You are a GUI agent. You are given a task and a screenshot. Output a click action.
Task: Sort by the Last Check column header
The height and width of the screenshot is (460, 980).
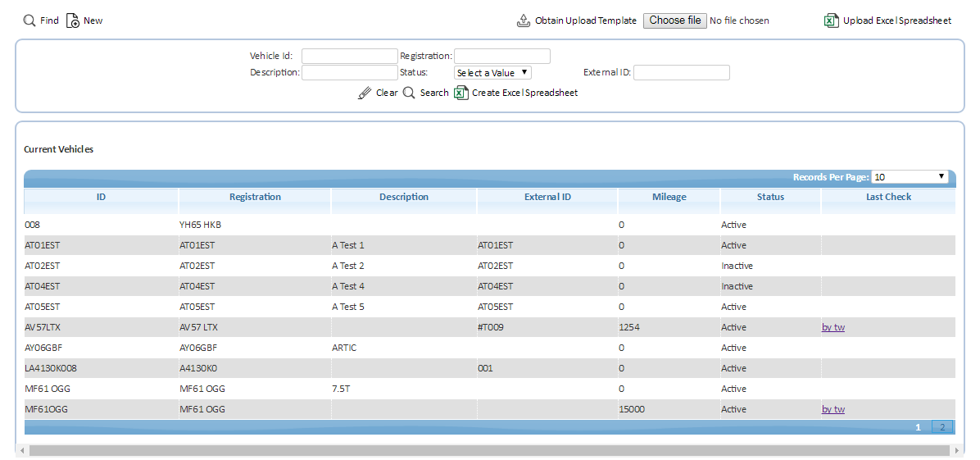pos(889,197)
